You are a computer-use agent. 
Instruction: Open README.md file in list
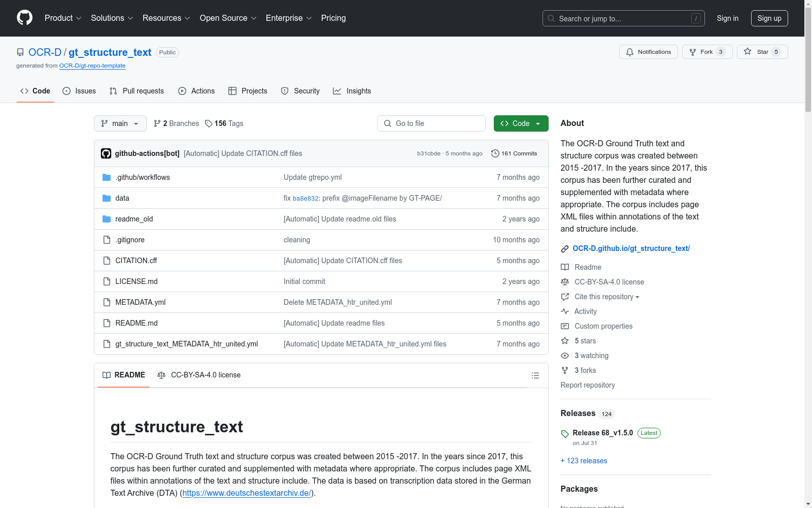point(137,323)
